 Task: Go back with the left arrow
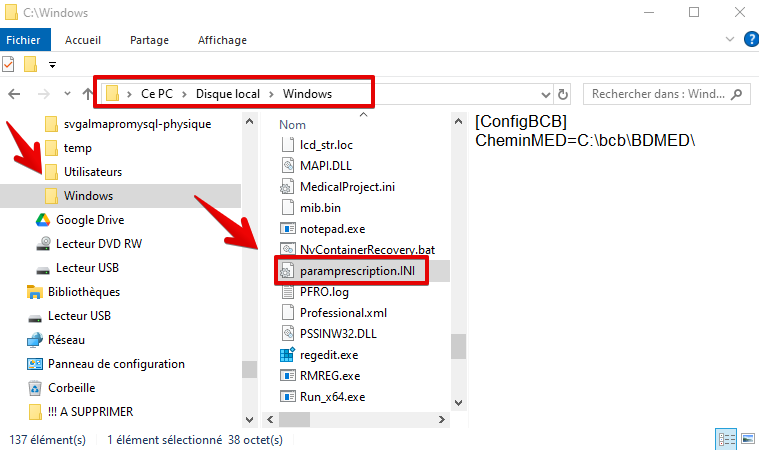click(15, 94)
